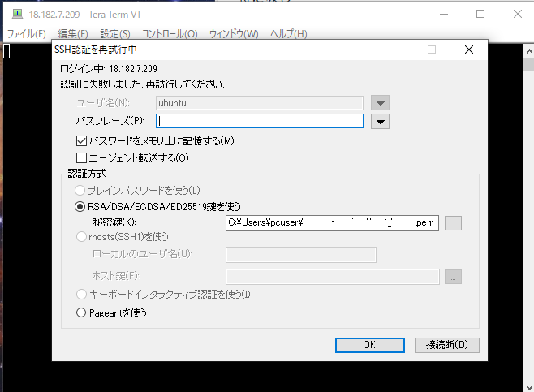Click the 認証に失敗しました error message text

click(x=142, y=84)
